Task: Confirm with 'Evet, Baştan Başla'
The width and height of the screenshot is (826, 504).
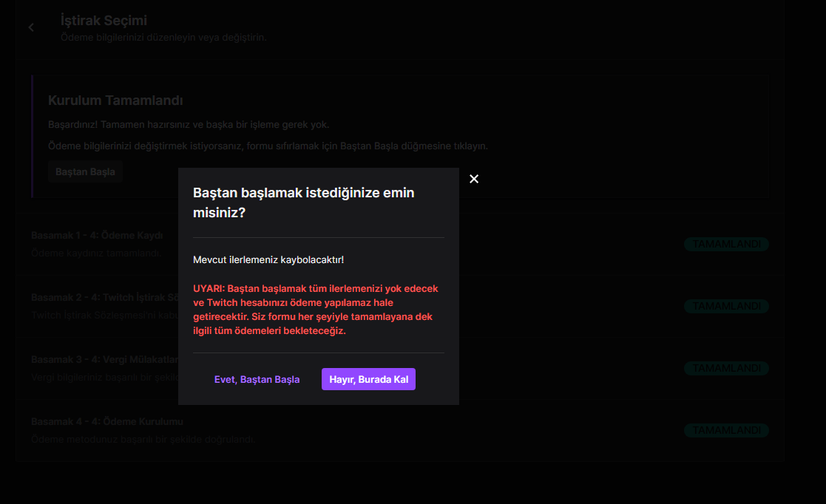Action: (x=257, y=379)
